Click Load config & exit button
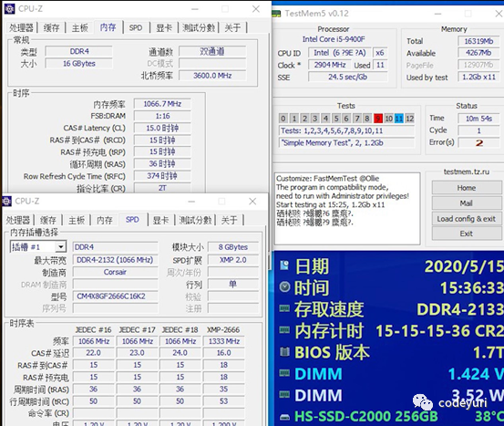 [x=466, y=219]
